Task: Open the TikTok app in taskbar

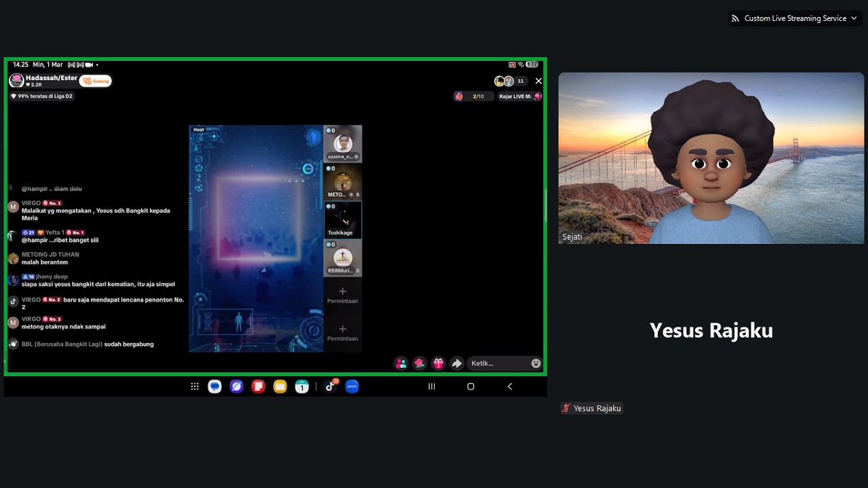Action: 330,386
